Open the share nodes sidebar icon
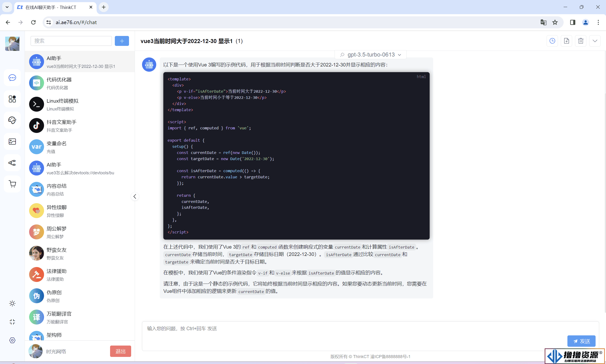Image resolution: width=606 pixels, height=364 pixels. pos(12,163)
